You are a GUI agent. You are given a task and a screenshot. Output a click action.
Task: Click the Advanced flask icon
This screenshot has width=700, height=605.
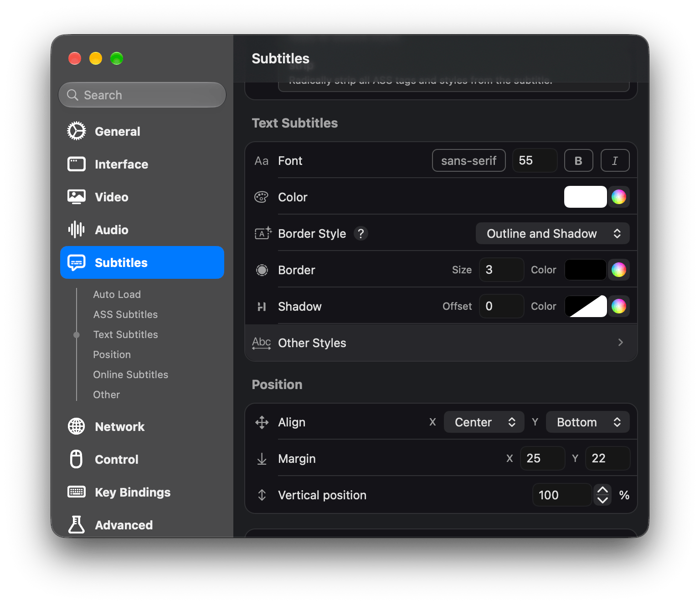coord(77,525)
